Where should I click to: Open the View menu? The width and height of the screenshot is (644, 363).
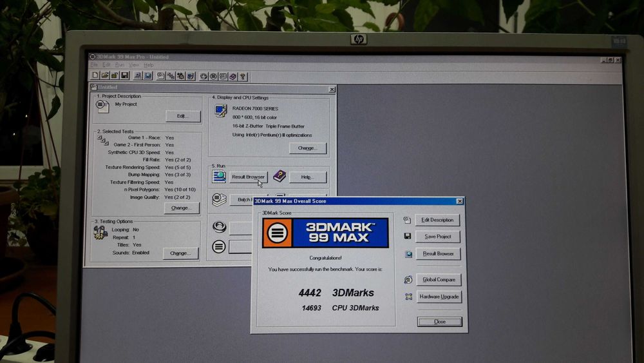coord(134,65)
